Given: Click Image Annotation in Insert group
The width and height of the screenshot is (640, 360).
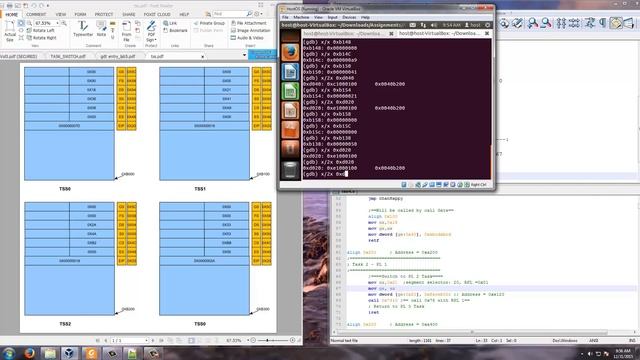Looking at the screenshot, I should (x=250, y=31).
